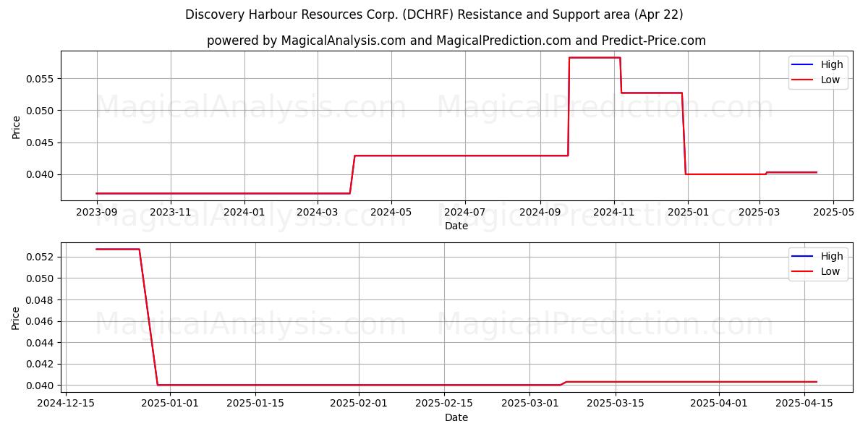Click the top chart 'Price' axis label
This screenshot has height=434, width=868.
(17, 126)
